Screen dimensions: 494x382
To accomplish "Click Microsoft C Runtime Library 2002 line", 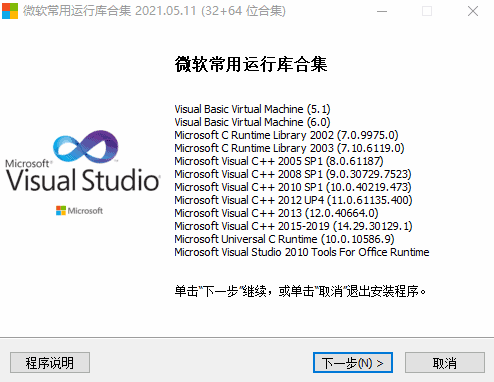I will pos(286,135).
